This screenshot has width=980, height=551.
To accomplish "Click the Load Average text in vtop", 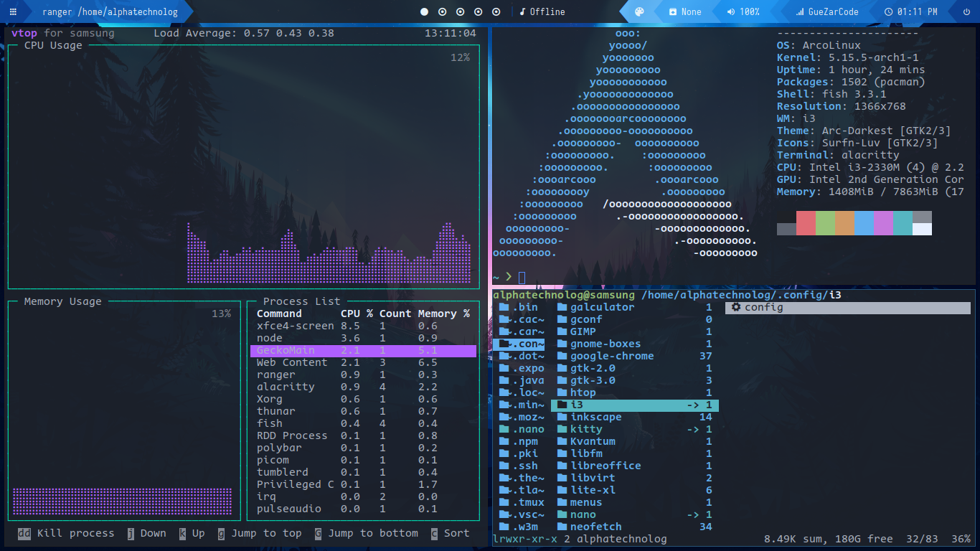I will tap(244, 33).
